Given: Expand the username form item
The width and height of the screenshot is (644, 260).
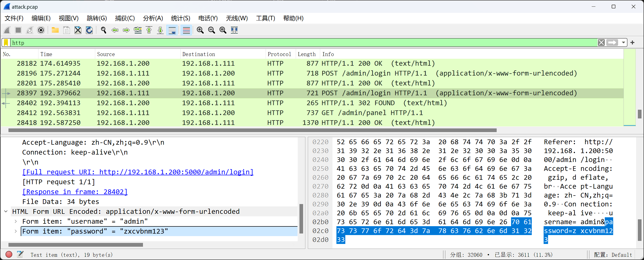Looking at the screenshot, I should tap(16, 221).
